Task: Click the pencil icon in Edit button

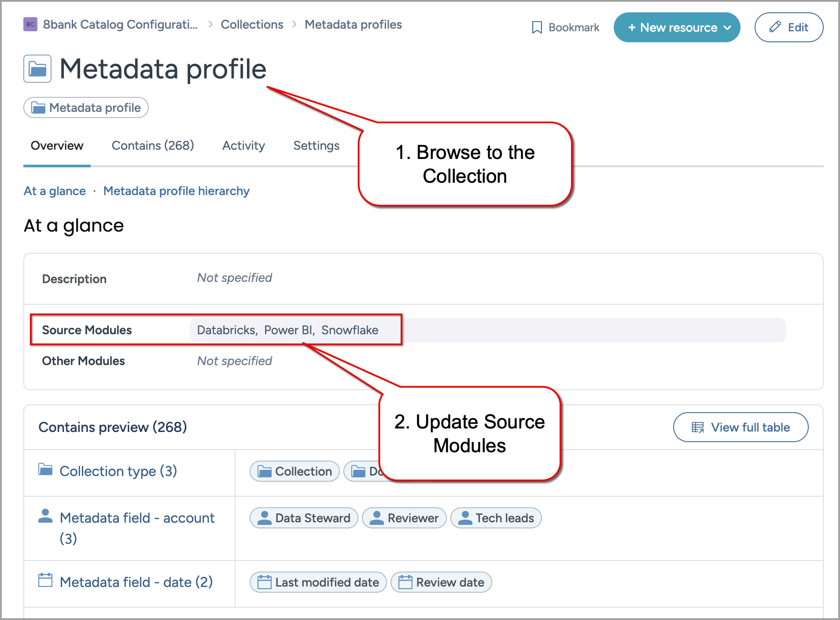Action: click(775, 27)
